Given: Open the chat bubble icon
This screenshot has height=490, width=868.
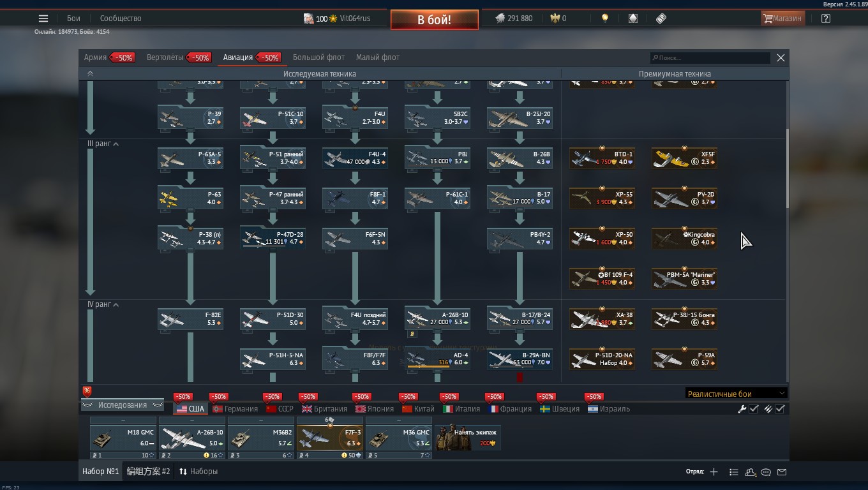Looking at the screenshot, I should (x=766, y=472).
